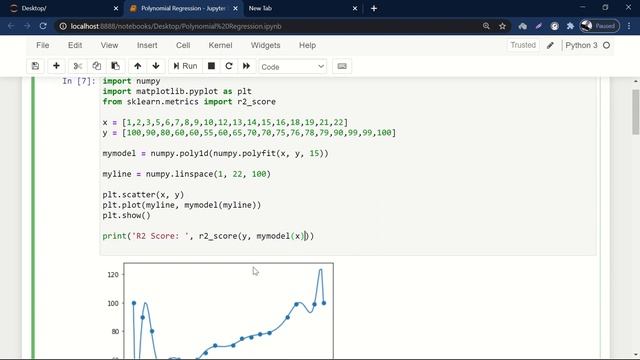The height and width of the screenshot is (360, 640).
Task: Open the Kernel menu
Action: (x=220, y=45)
